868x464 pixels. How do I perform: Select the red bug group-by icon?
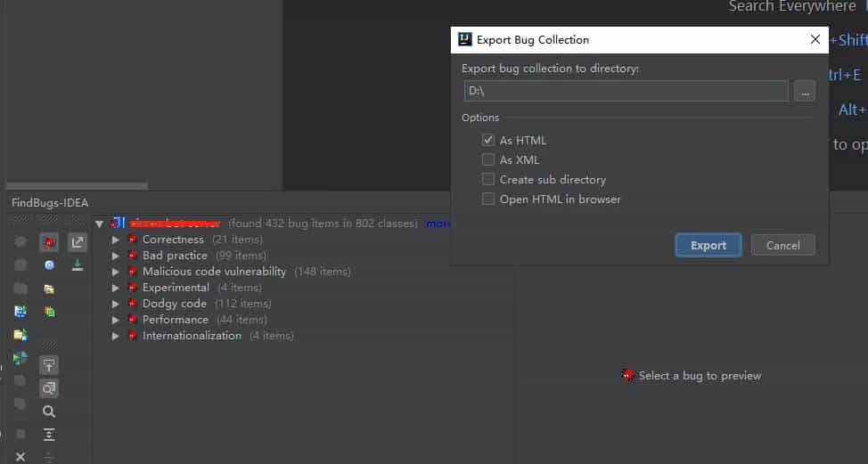pos(49,242)
